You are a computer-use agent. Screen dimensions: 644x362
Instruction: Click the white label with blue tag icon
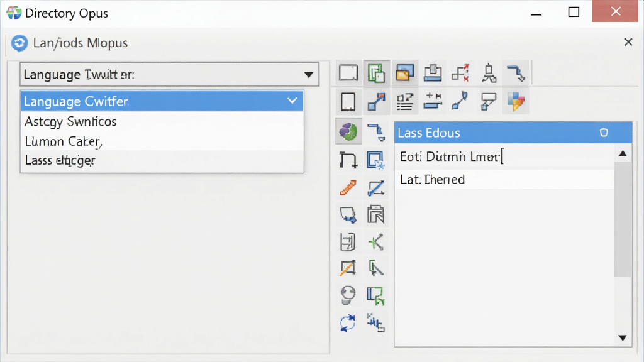tap(488, 101)
